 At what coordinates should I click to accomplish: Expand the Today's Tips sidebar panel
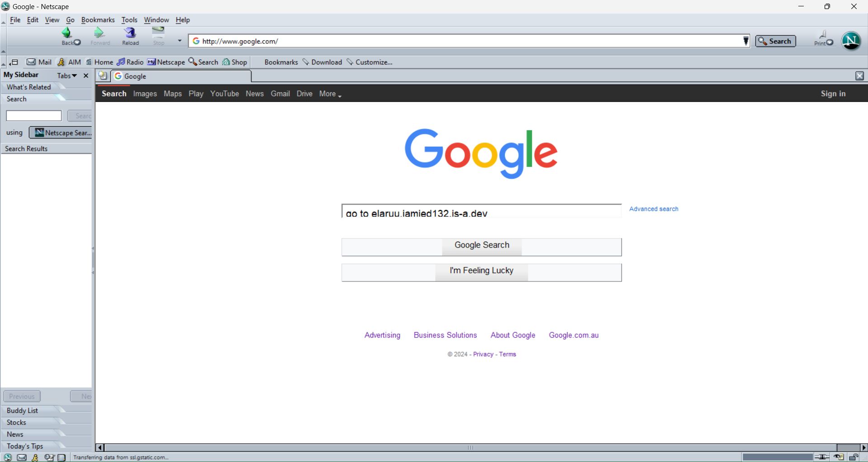pyautogui.click(x=47, y=446)
